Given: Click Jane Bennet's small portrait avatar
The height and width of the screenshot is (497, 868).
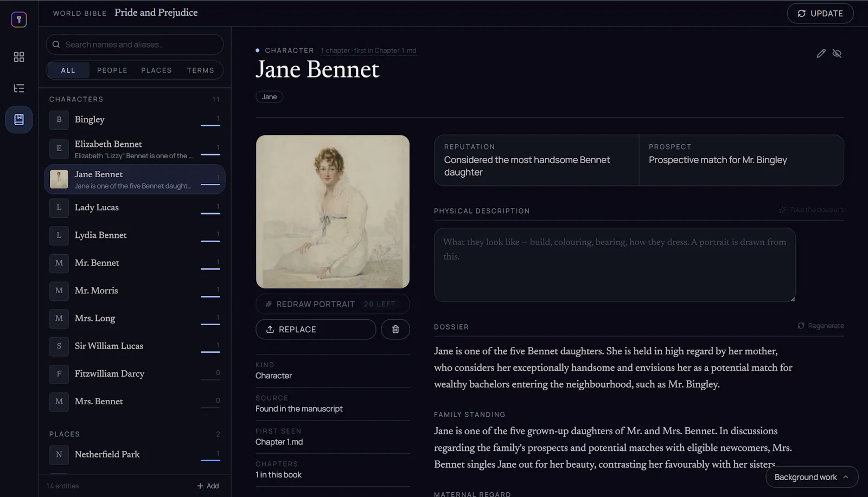Looking at the screenshot, I should [59, 179].
